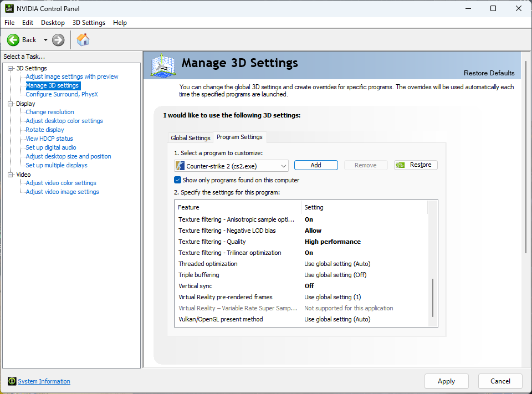
Task: Click the Restore Defaults link
Action: (489, 73)
